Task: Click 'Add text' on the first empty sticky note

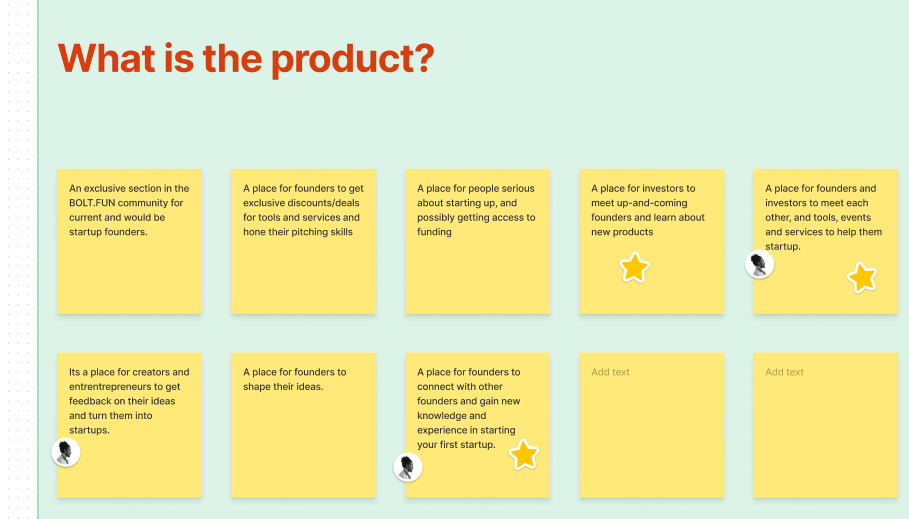Action: tap(610, 372)
